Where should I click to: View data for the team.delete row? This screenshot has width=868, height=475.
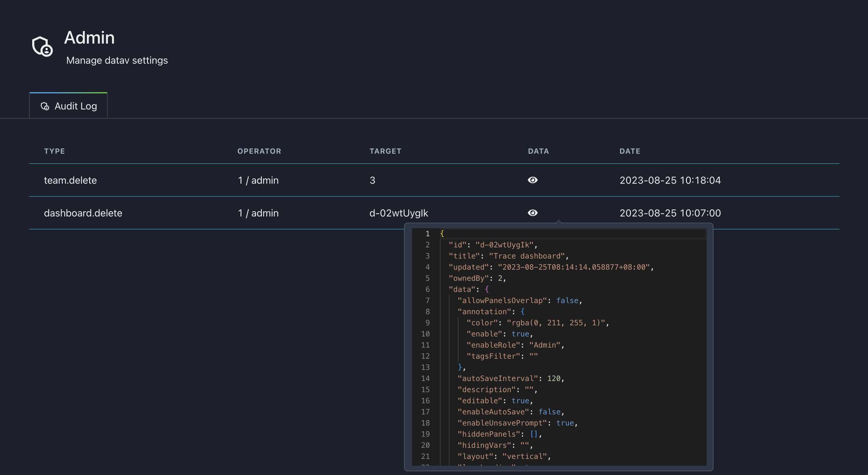click(532, 180)
